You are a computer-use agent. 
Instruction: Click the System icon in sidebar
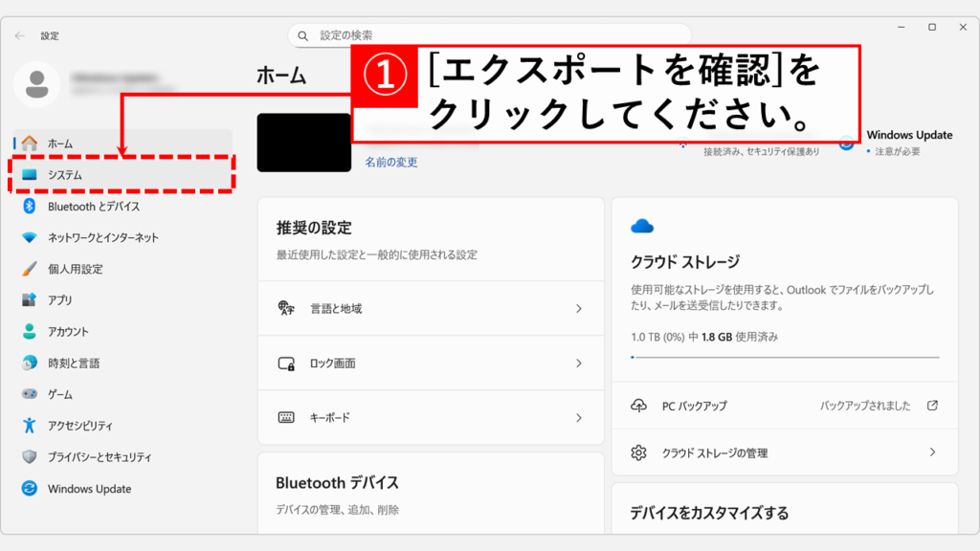coord(30,175)
